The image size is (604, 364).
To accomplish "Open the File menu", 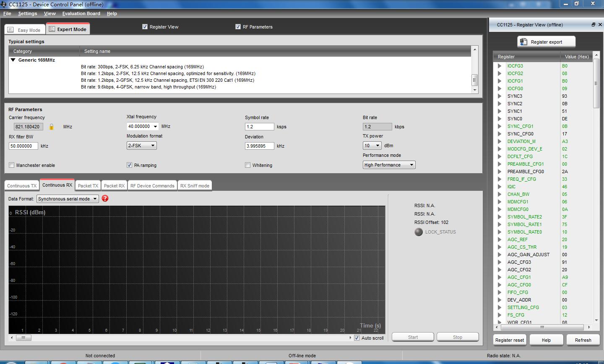I will pos(7,13).
